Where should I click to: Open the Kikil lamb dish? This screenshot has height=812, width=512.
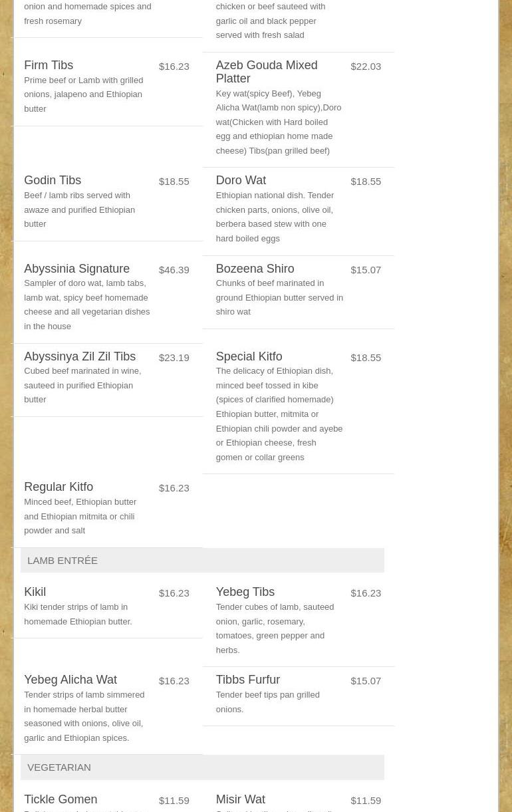[35, 592]
